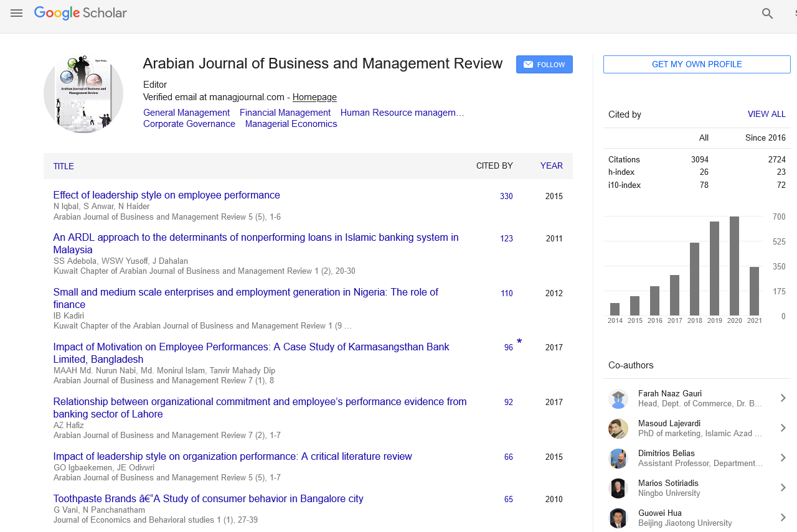Open co-author Masoud Lajevardi
This screenshot has height=532, width=797.
click(x=670, y=424)
